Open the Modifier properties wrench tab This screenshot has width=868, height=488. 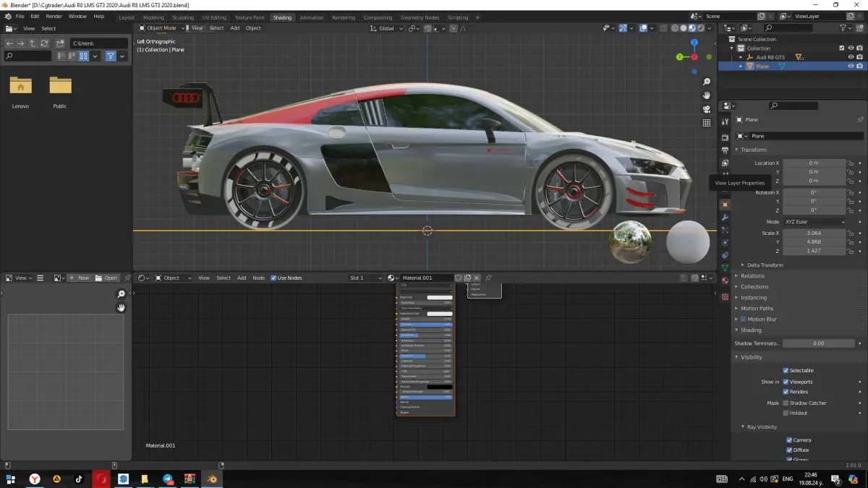(x=725, y=218)
